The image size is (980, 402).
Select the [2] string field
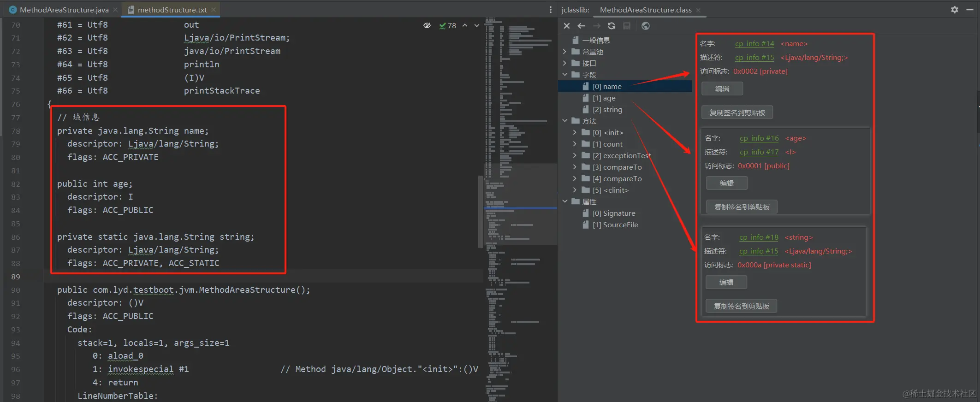pyautogui.click(x=607, y=109)
